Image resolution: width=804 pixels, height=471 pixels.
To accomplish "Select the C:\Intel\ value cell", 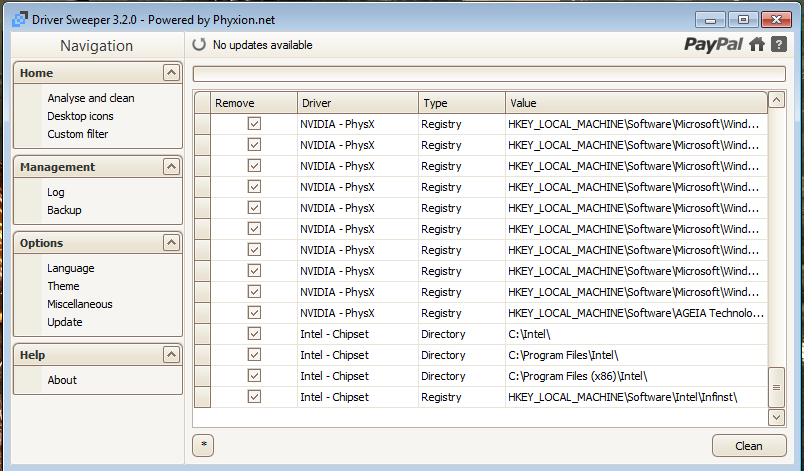I will pos(636,334).
